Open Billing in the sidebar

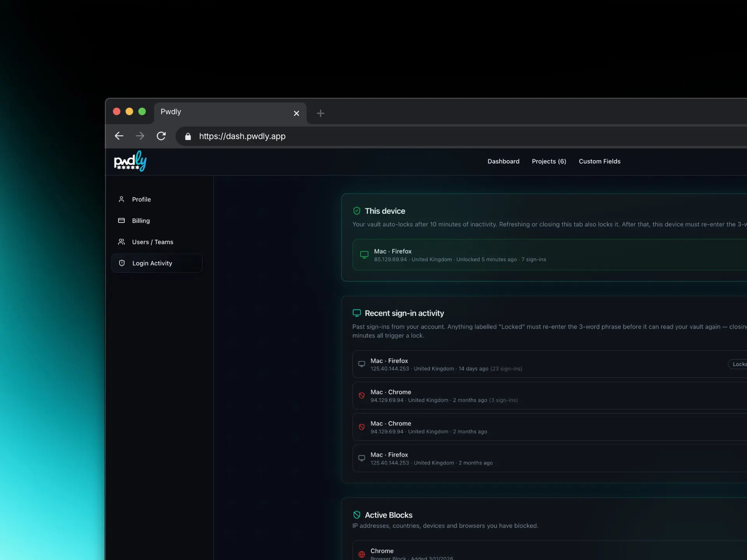click(157, 220)
